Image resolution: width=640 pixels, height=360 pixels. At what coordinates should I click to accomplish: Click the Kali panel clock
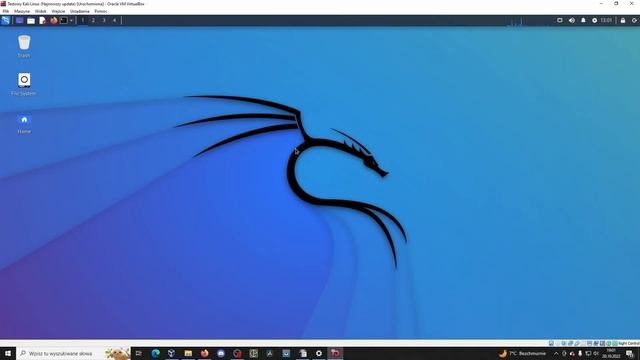coord(606,20)
